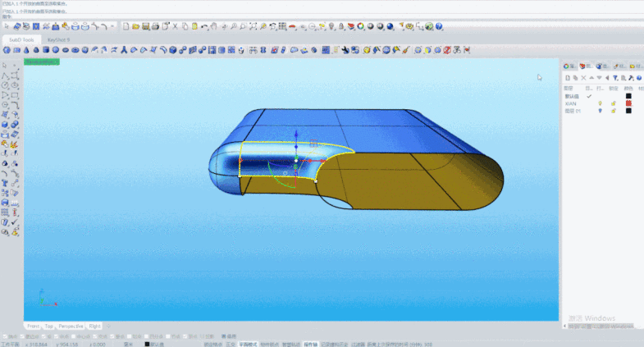
Task: Click the Open file folder icon
Action: 135,26
